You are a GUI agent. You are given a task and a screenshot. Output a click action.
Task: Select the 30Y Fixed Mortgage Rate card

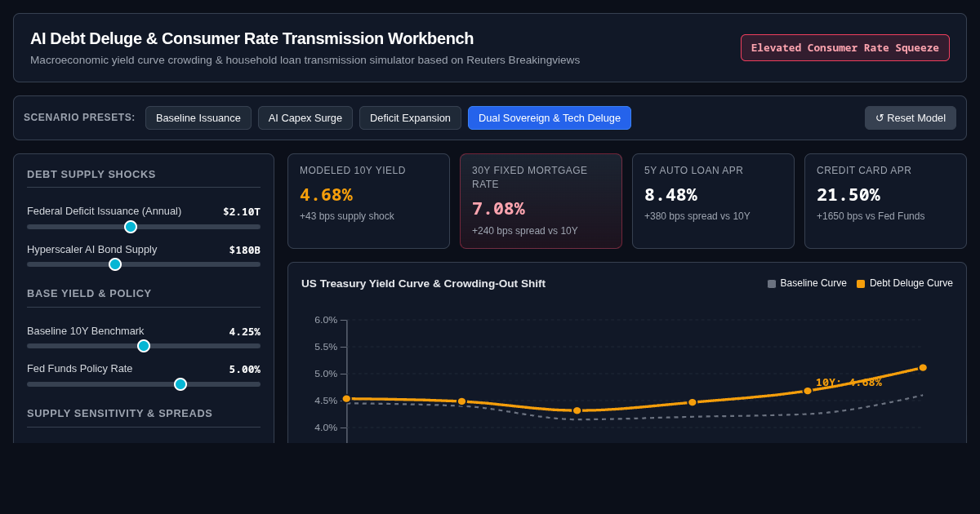(541, 201)
